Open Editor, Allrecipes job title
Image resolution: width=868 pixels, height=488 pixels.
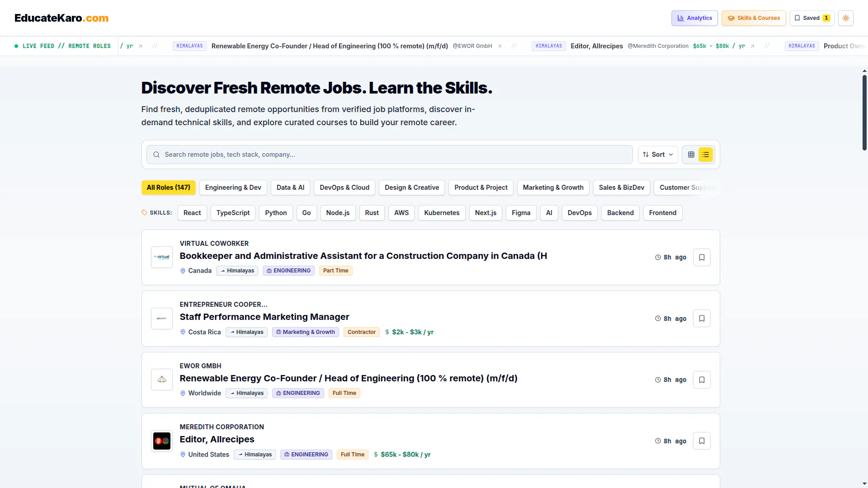[x=217, y=440]
